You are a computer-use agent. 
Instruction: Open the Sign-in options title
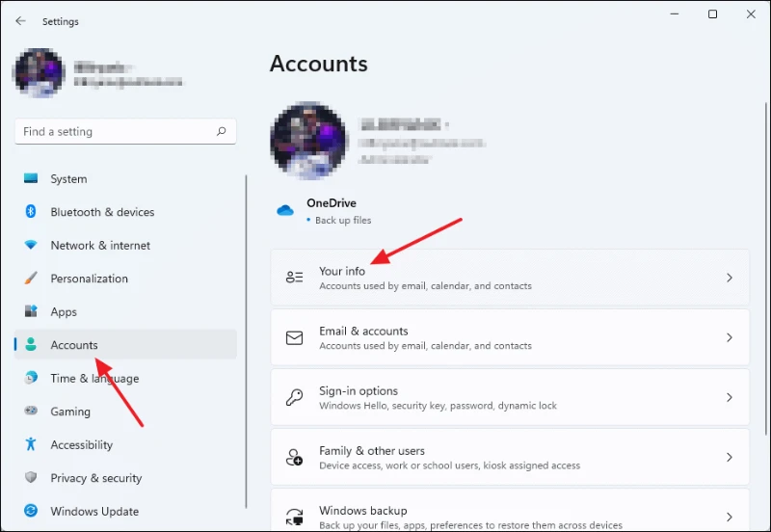[359, 391]
